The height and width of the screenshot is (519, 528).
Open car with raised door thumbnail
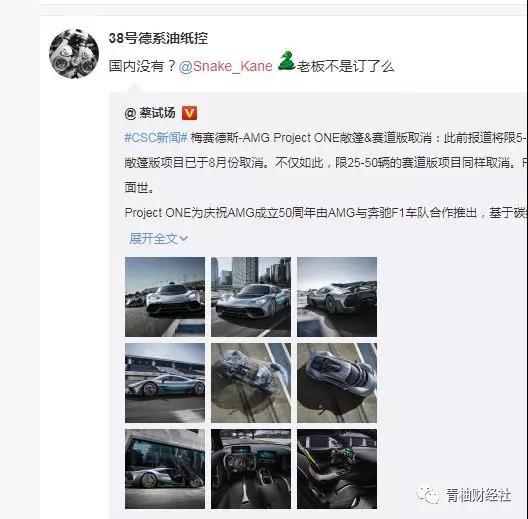click(x=165, y=469)
